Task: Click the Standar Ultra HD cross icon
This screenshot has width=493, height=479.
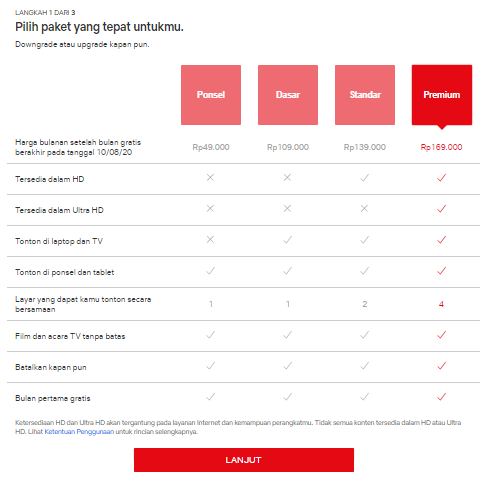Action: (x=364, y=209)
